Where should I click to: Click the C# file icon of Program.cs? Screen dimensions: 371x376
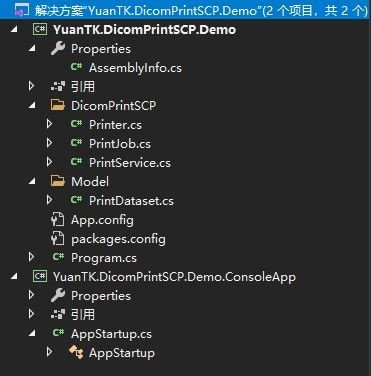pos(58,257)
